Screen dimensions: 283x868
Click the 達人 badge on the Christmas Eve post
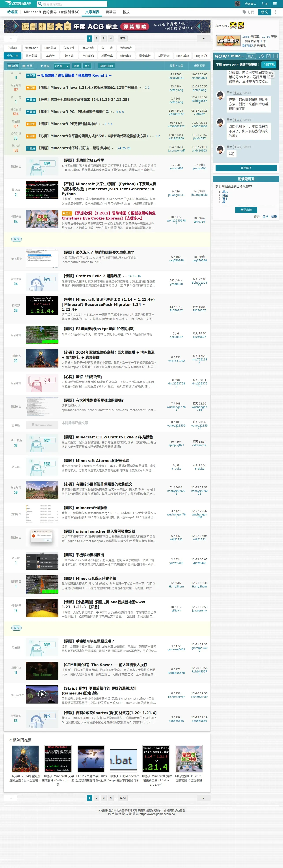point(67,213)
